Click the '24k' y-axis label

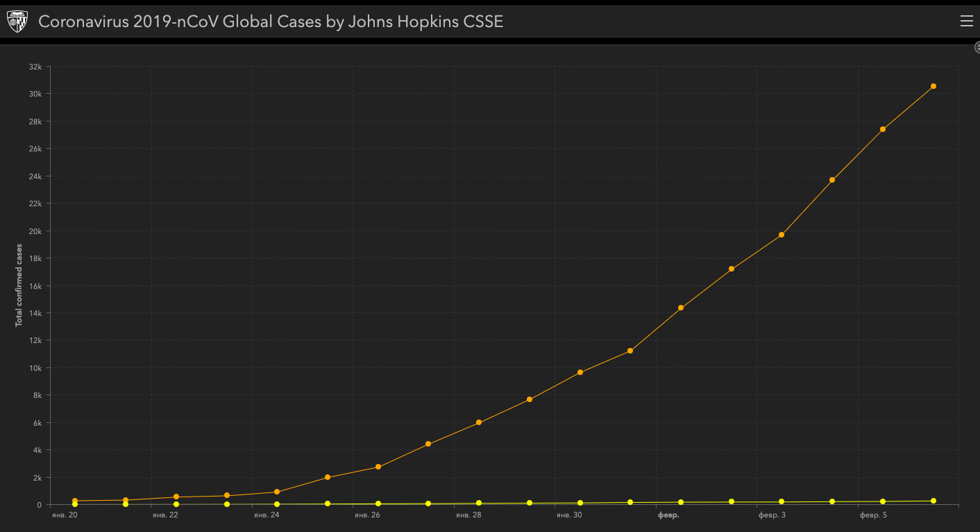point(36,176)
